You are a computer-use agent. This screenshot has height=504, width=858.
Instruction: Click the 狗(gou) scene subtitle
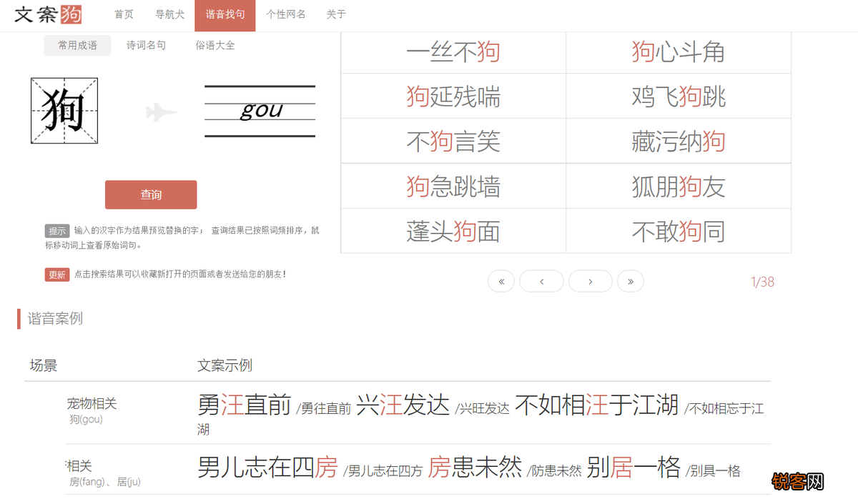pyautogui.click(x=86, y=420)
